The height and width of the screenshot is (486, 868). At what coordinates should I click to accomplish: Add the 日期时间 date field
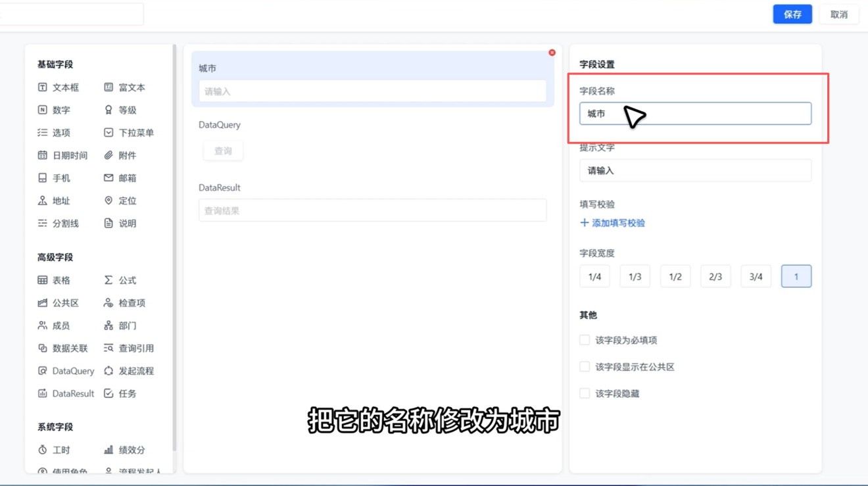pos(62,155)
